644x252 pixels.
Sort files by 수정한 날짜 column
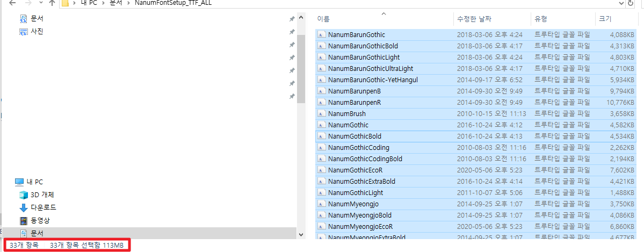click(x=474, y=19)
